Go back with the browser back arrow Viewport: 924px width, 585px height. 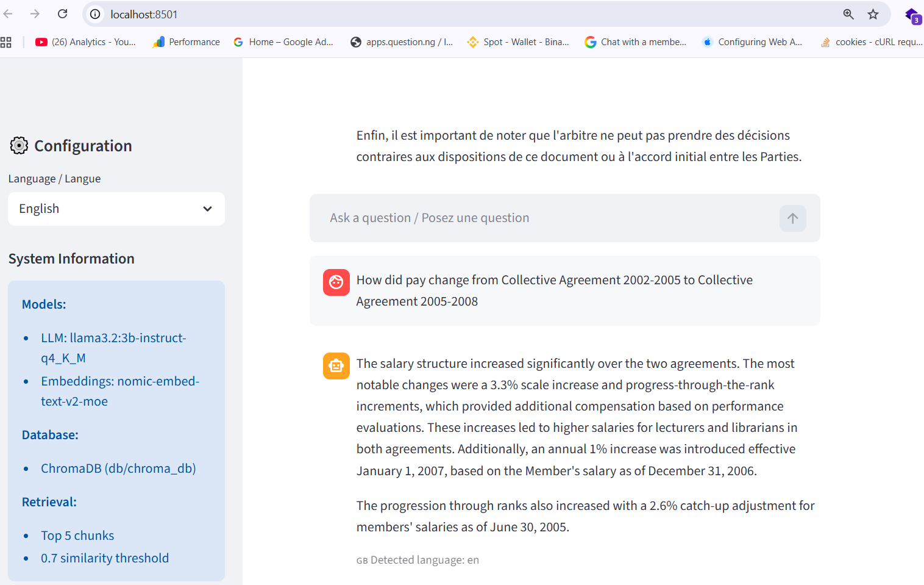pos(8,14)
